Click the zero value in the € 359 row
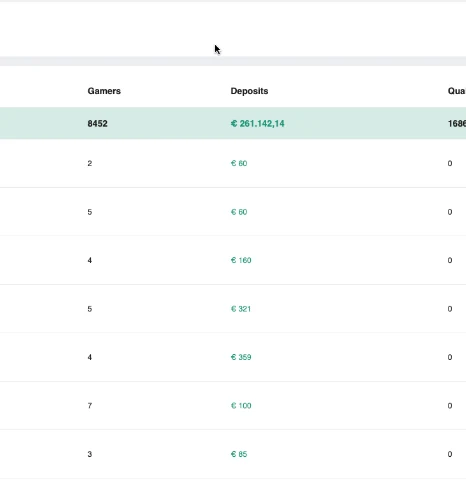This screenshot has width=466, height=488. point(450,357)
